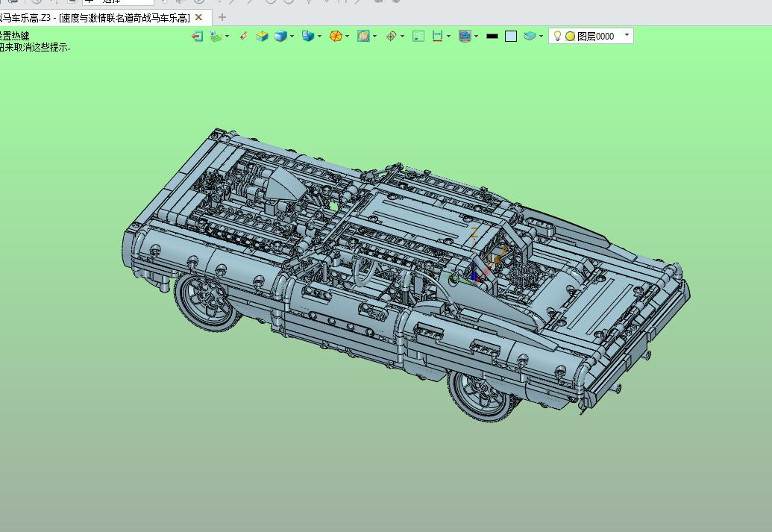
Task: Click the green square panel icon
Action: [418, 36]
